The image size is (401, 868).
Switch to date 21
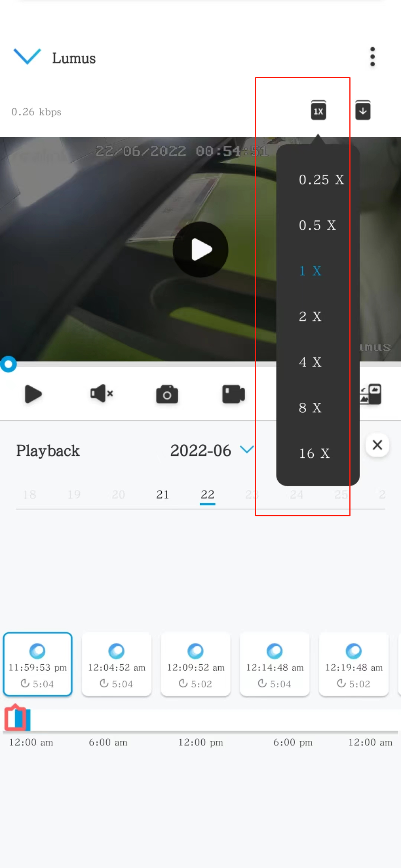pos(163,494)
